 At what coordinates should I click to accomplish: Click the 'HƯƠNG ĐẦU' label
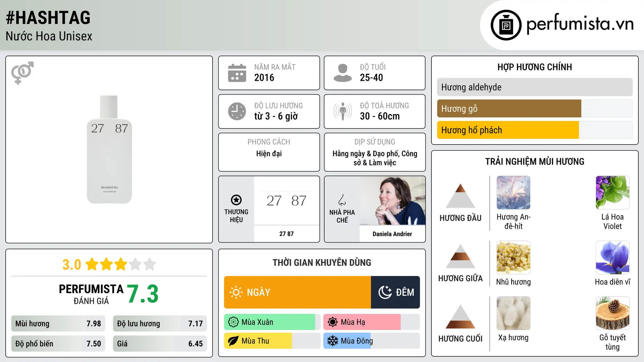(460, 218)
